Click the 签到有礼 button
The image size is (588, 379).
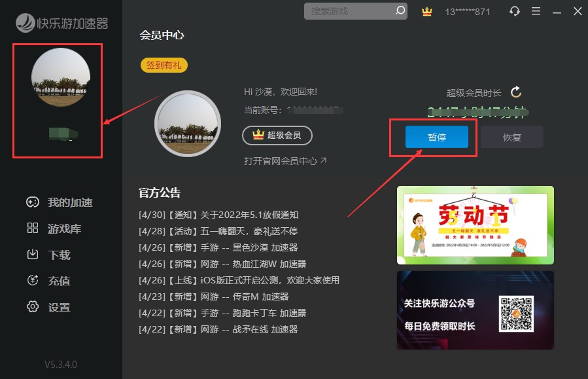164,65
